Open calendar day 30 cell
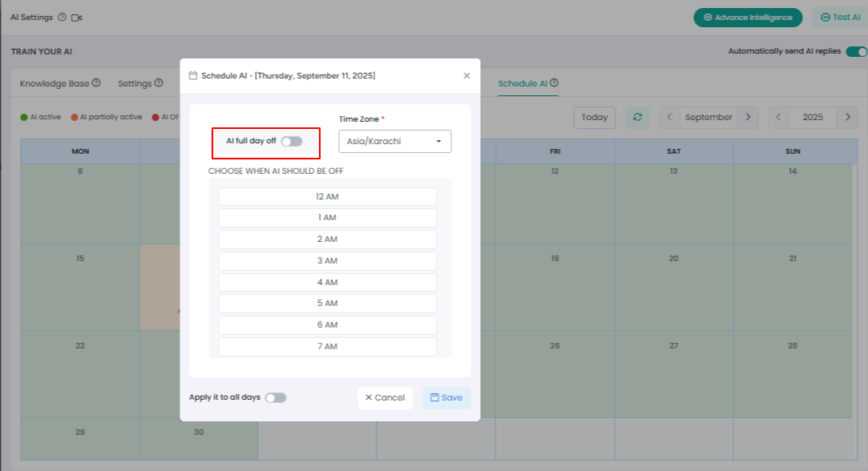 coord(199,438)
